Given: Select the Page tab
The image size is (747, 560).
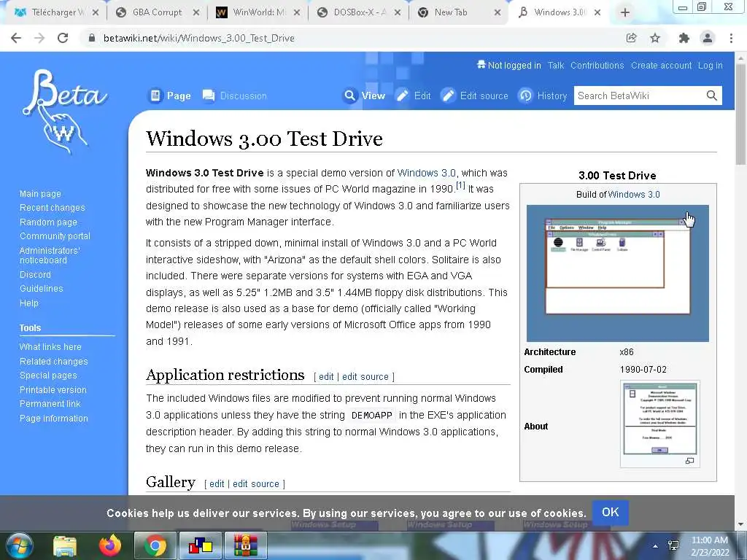Looking at the screenshot, I should (169, 96).
